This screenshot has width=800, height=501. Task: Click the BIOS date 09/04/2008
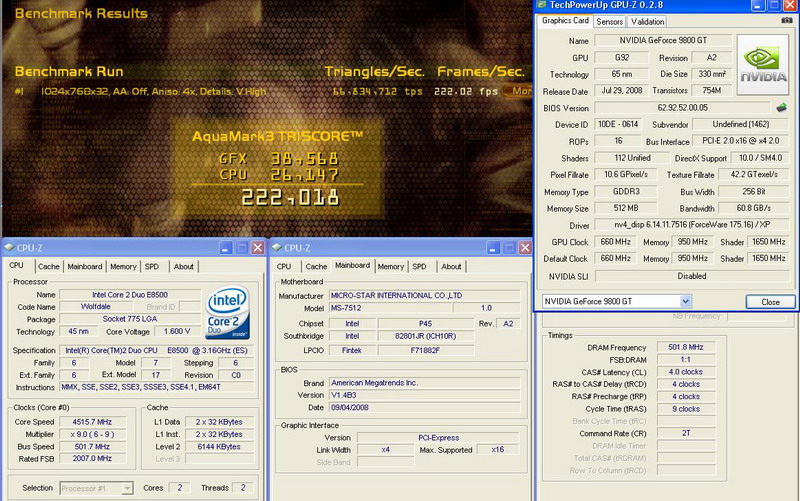424,407
